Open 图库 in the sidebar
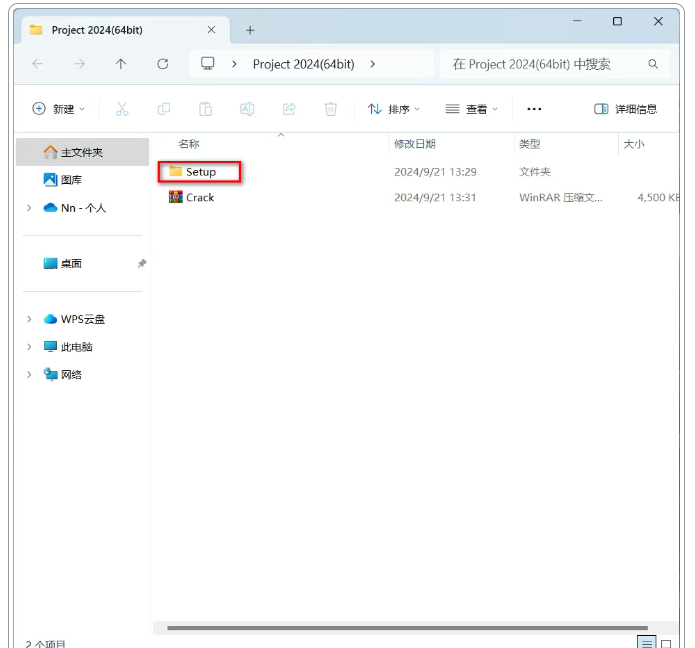Screen dimensions: 695x648 (63, 180)
